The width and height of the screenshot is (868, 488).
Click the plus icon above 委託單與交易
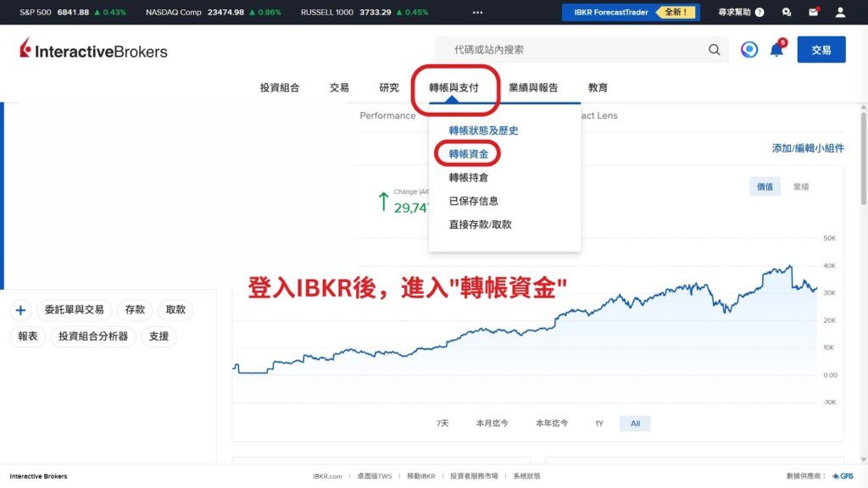pyautogui.click(x=20, y=309)
